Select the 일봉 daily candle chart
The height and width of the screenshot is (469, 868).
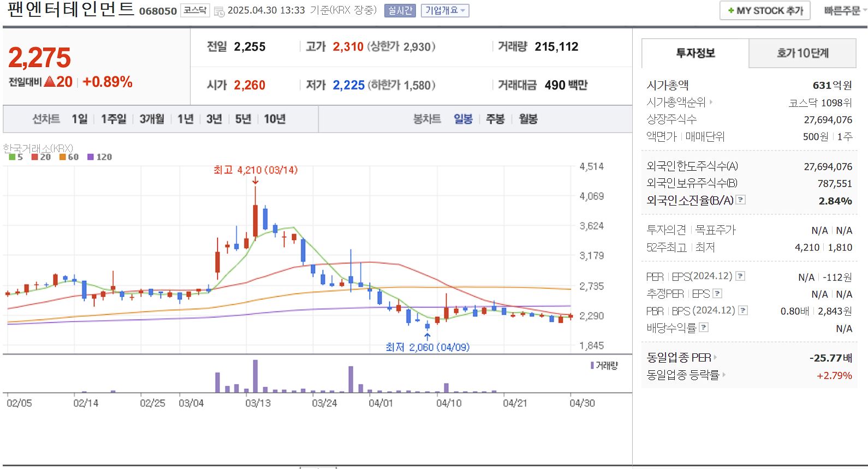click(463, 119)
